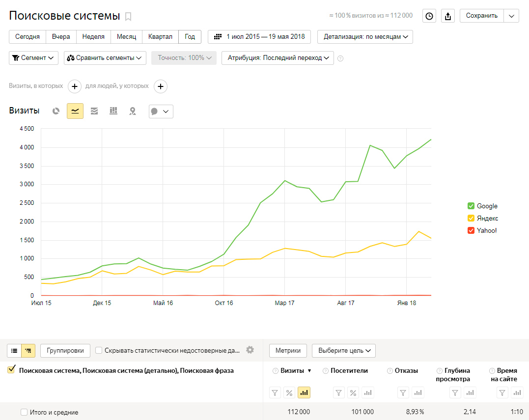Viewport: 529px width, 420px height.
Task: Open the Выберите цель dropdown
Action: [344, 351]
